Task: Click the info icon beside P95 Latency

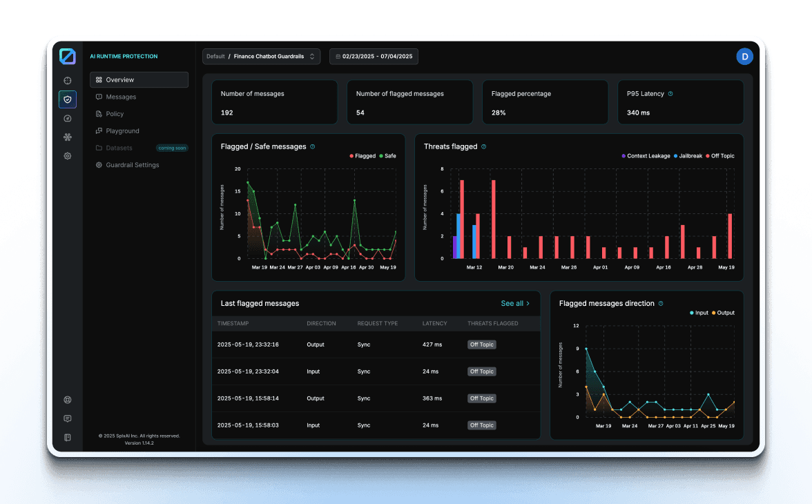Action: pos(670,94)
